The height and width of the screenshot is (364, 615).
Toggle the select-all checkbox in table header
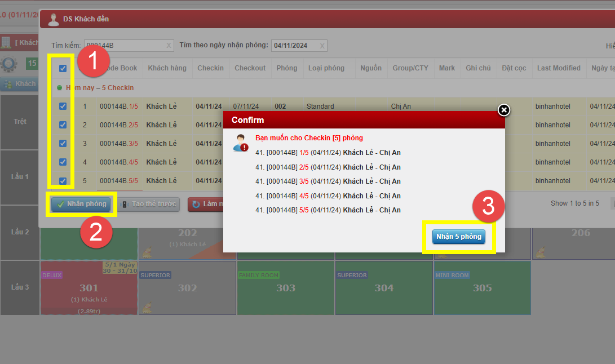pyautogui.click(x=63, y=68)
